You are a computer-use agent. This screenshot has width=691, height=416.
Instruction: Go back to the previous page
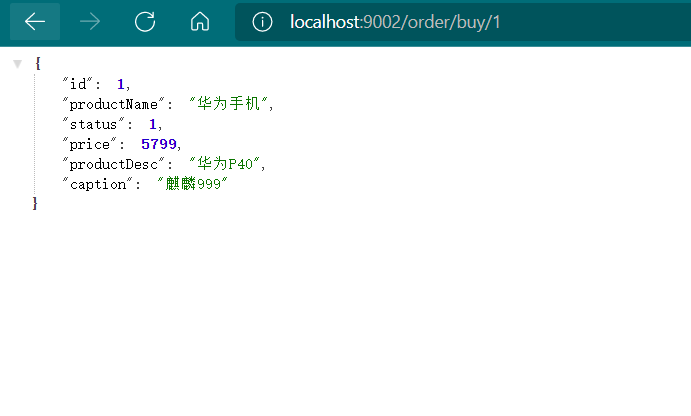(x=35, y=22)
